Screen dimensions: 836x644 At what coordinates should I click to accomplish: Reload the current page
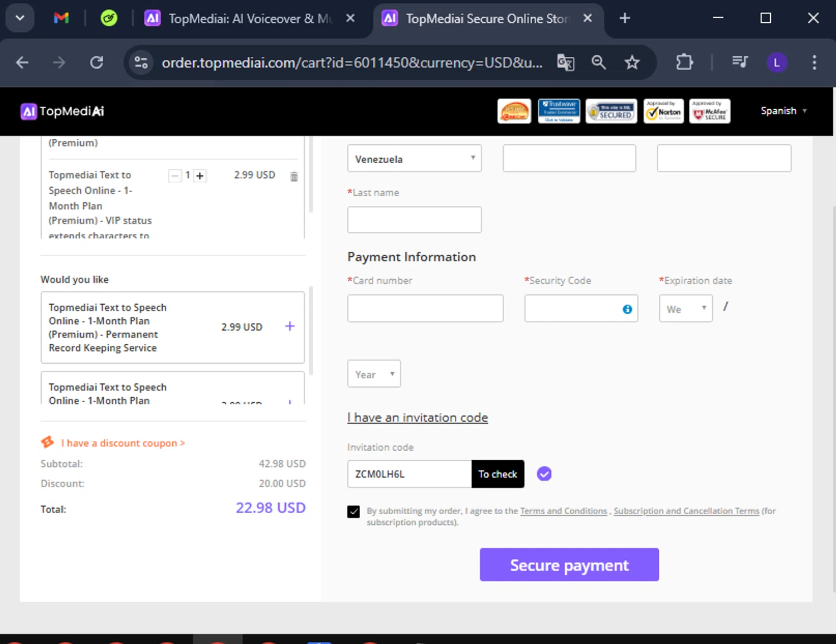96,62
